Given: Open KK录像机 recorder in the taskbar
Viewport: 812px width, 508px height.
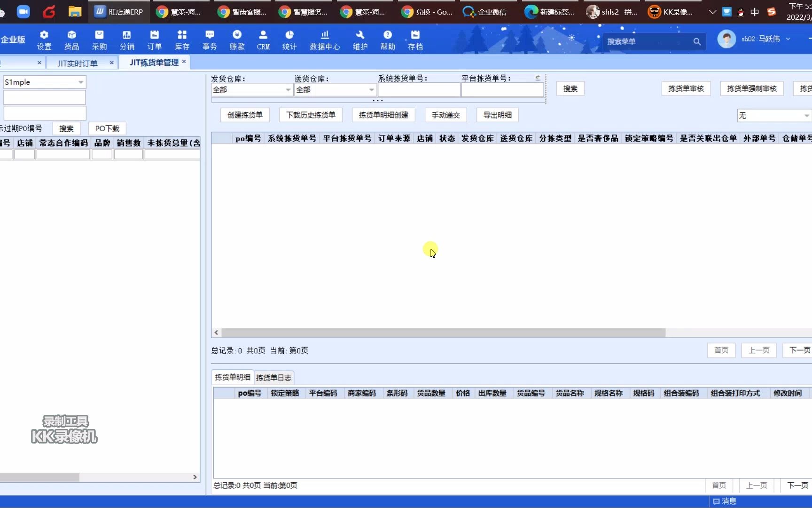Looking at the screenshot, I should (x=670, y=12).
